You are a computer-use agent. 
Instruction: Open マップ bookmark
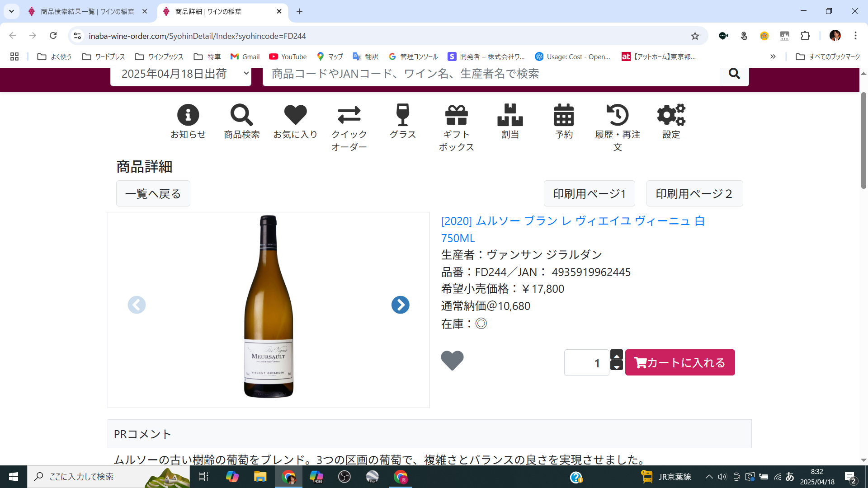click(x=330, y=56)
